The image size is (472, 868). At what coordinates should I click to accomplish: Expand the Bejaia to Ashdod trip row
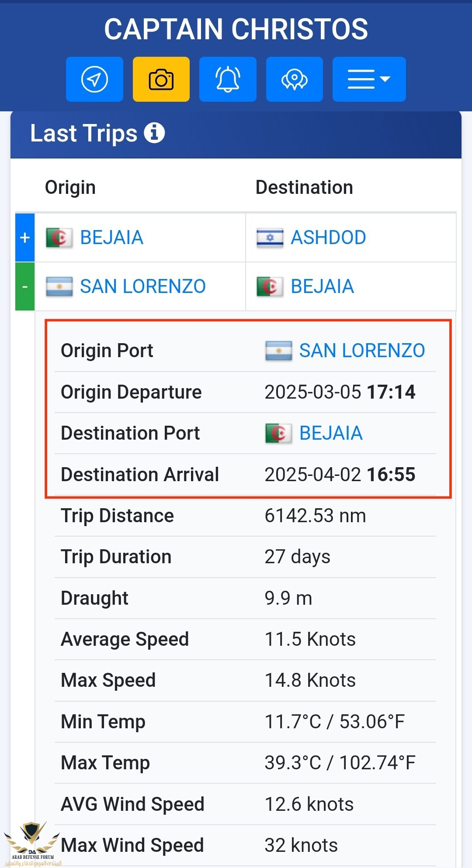click(x=25, y=238)
